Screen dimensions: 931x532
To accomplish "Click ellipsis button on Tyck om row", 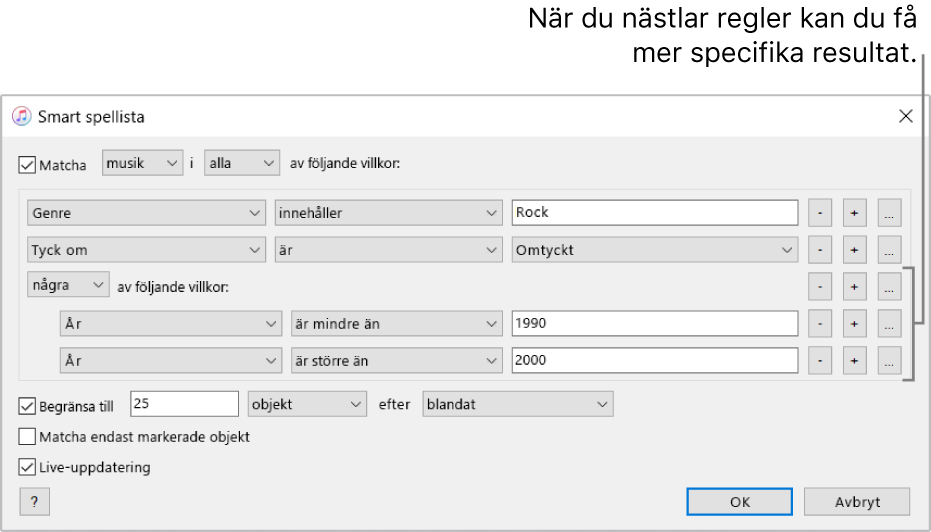I will [889, 250].
